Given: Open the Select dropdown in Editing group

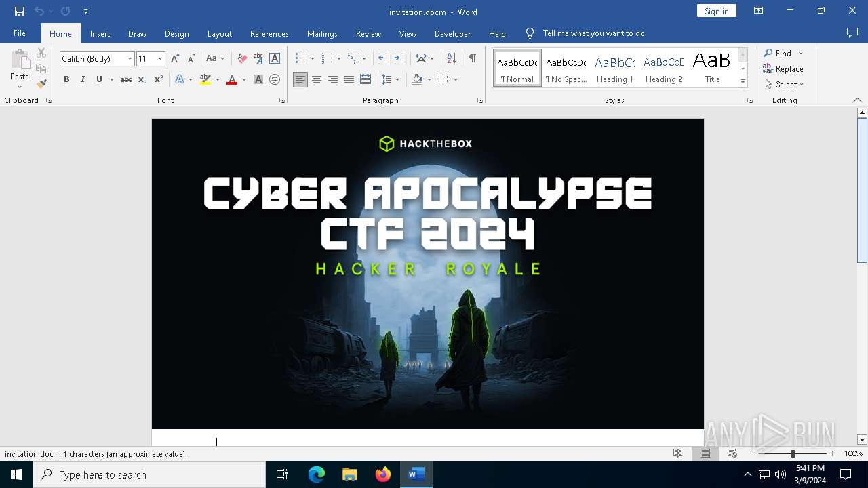Looking at the screenshot, I should [784, 85].
